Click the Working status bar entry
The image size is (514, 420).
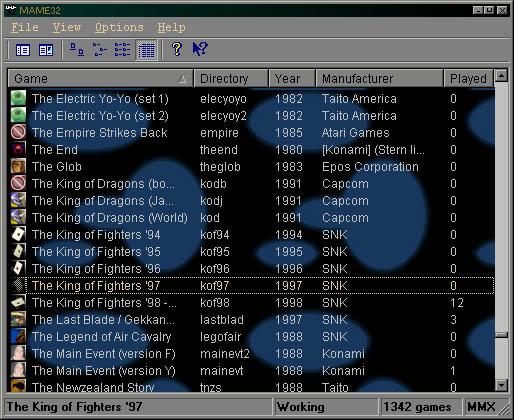point(327,407)
